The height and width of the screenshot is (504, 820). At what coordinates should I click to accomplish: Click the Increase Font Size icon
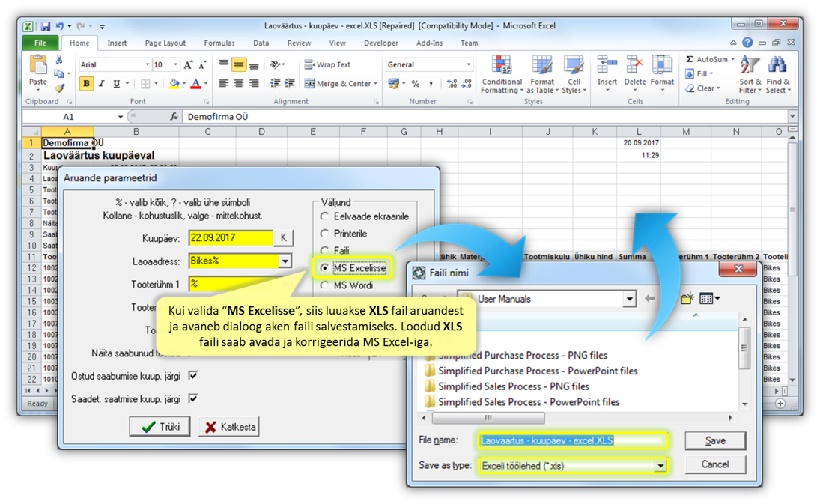pyautogui.click(x=188, y=65)
